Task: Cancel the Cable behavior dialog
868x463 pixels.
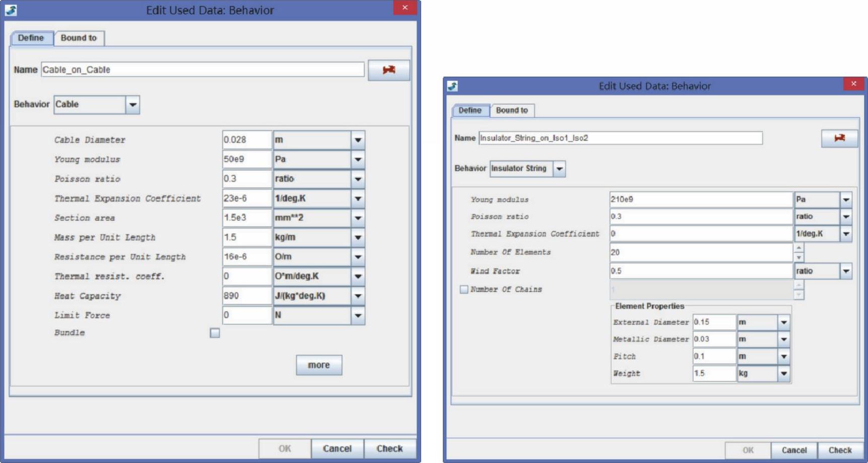Action: tap(337, 448)
